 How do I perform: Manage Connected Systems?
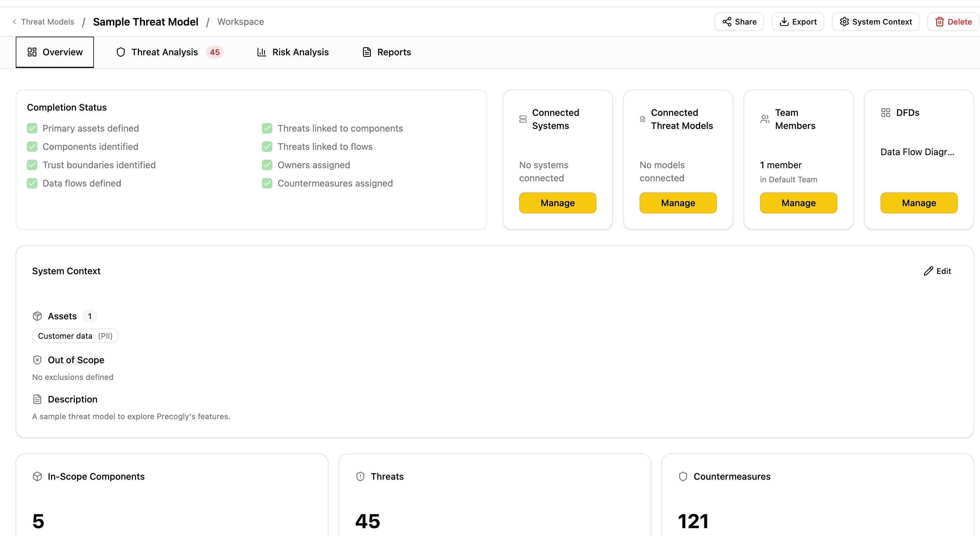[557, 203]
